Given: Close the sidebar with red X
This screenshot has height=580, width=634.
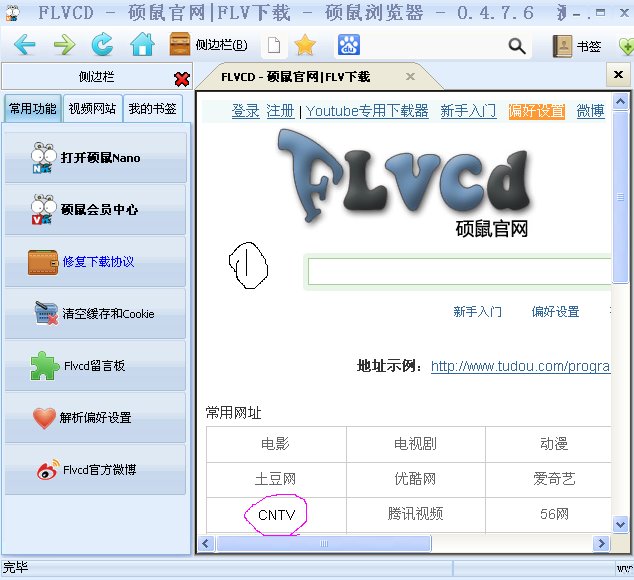Looking at the screenshot, I should click(x=182, y=79).
